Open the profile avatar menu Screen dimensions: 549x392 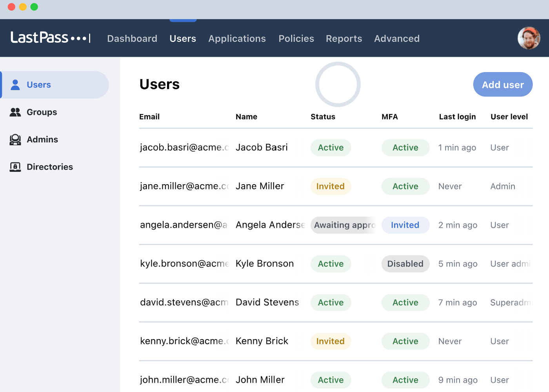tap(529, 38)
